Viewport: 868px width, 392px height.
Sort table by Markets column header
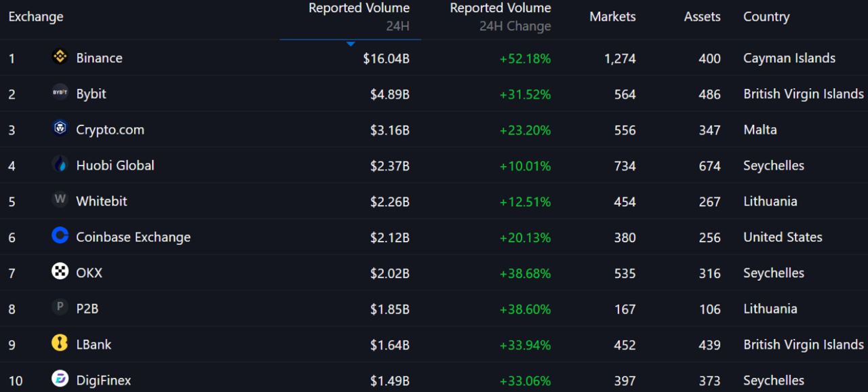click(612, 17)
